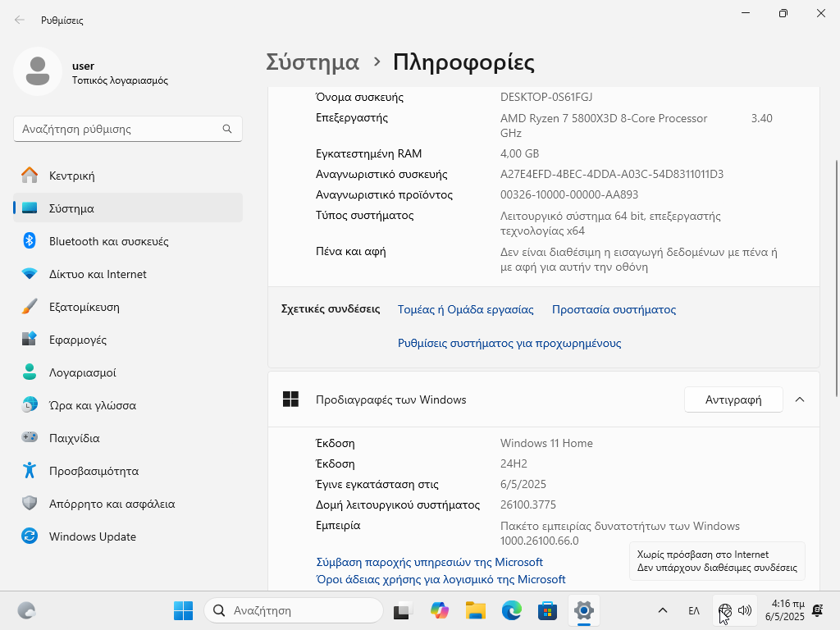Viewport: 840px width, 630px height.
Task: Open Προστασία συστήματος link
Action: (x=614, y=309)
